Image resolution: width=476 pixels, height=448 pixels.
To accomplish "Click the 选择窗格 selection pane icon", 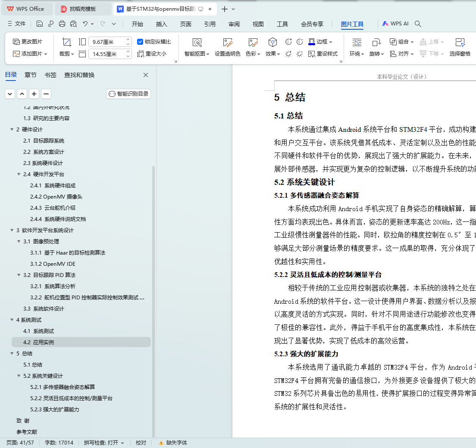I will [460, 42].
